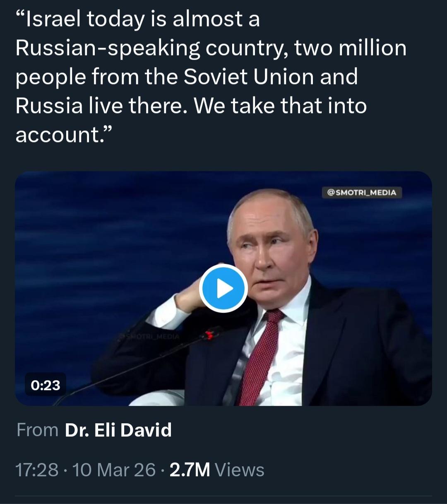This screenshot has width=447, height=504.
Task: Click the tweet line "Israel today is almost a"
Action: click(138, 19)
